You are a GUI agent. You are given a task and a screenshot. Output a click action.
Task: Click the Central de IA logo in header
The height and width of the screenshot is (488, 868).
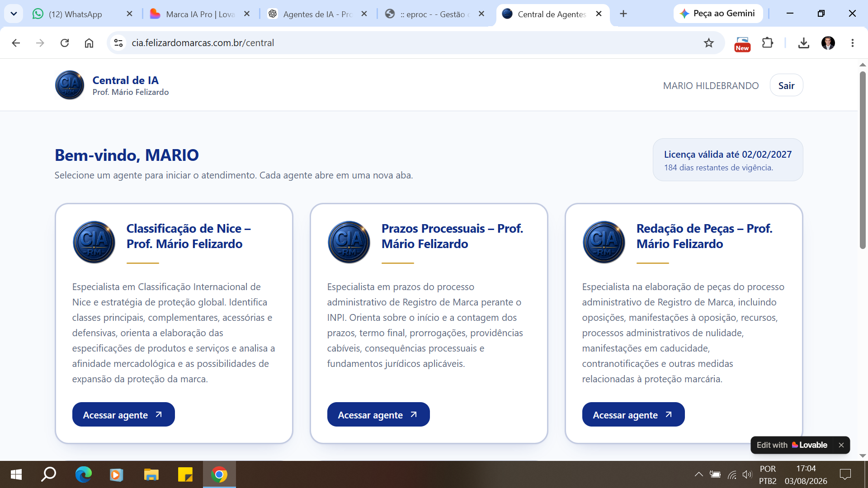tap(70, 85)
